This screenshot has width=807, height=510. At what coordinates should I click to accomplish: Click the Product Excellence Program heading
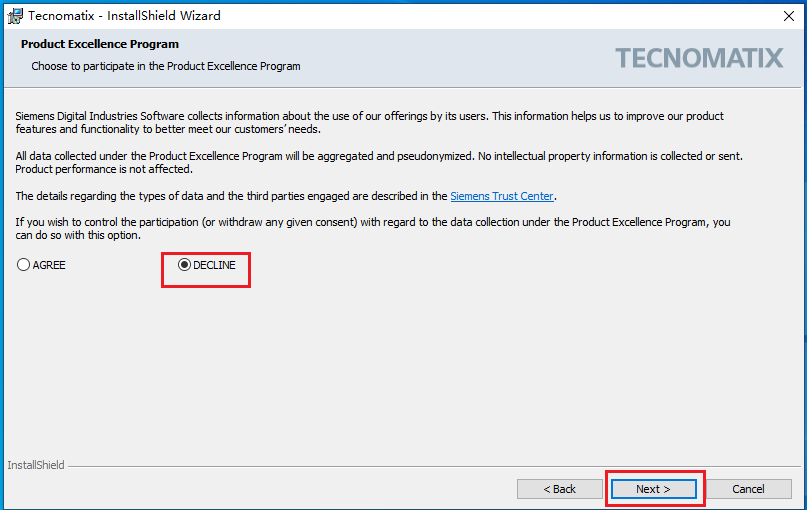tap(100, 45)
